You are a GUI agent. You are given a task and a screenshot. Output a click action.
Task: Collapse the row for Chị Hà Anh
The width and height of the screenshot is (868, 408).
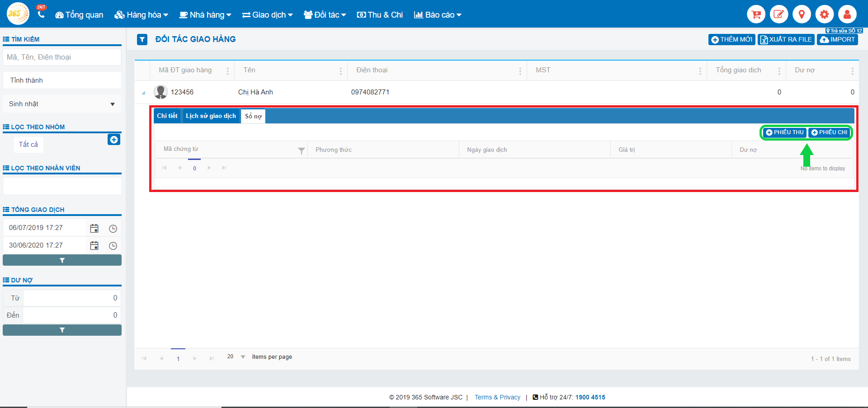pos(144,93)
